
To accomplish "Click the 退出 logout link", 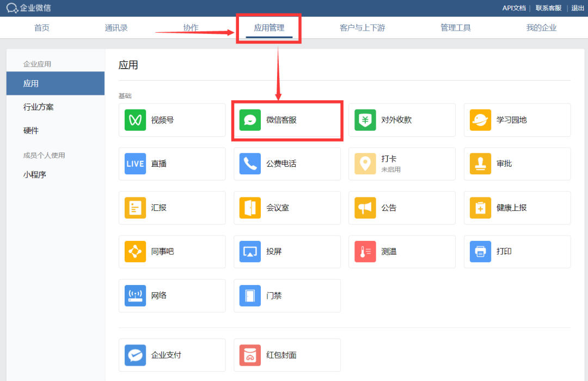I will tap(578, 8).
